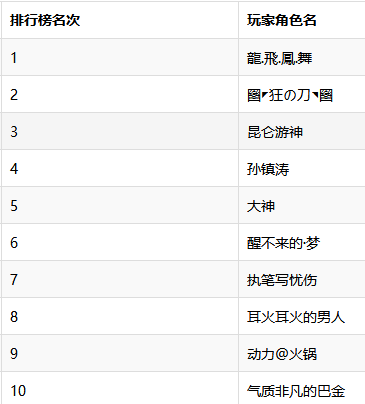The width and height of the screenshot is (365, 404).
Task: Click the 玩家角色名 column header
Action: 282,20
